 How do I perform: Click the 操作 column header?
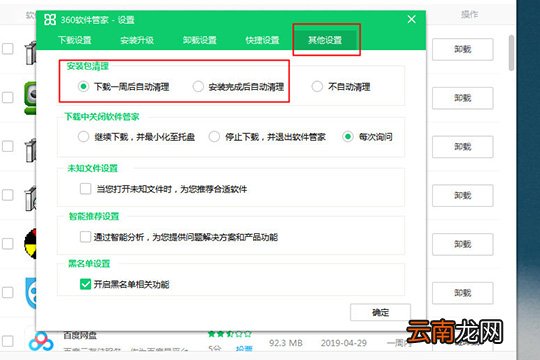(469, 14)
